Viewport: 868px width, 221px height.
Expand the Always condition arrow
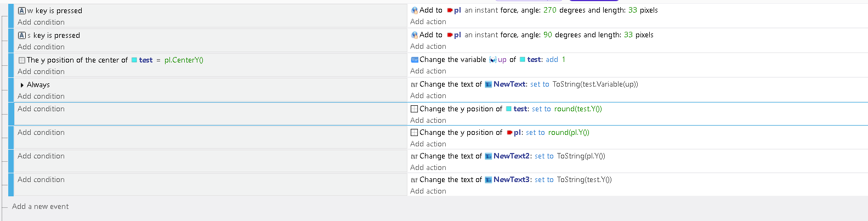[22, 85]
